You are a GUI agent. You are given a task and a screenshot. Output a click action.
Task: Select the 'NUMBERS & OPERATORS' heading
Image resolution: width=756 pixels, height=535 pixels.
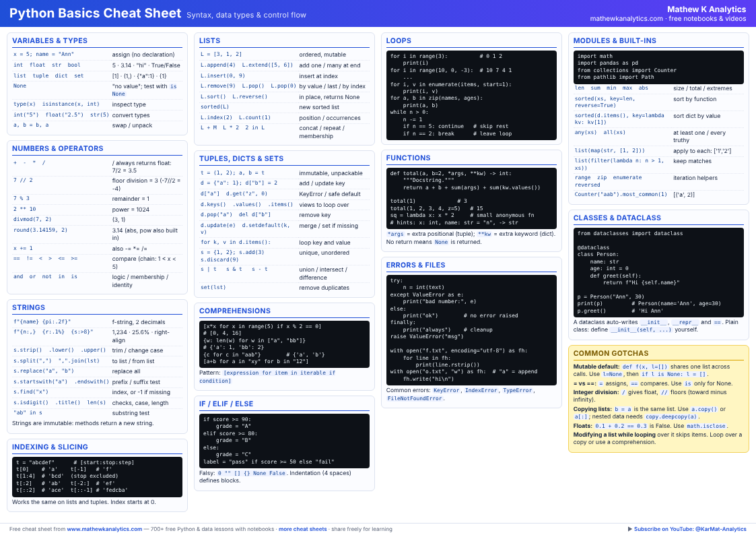57,148
